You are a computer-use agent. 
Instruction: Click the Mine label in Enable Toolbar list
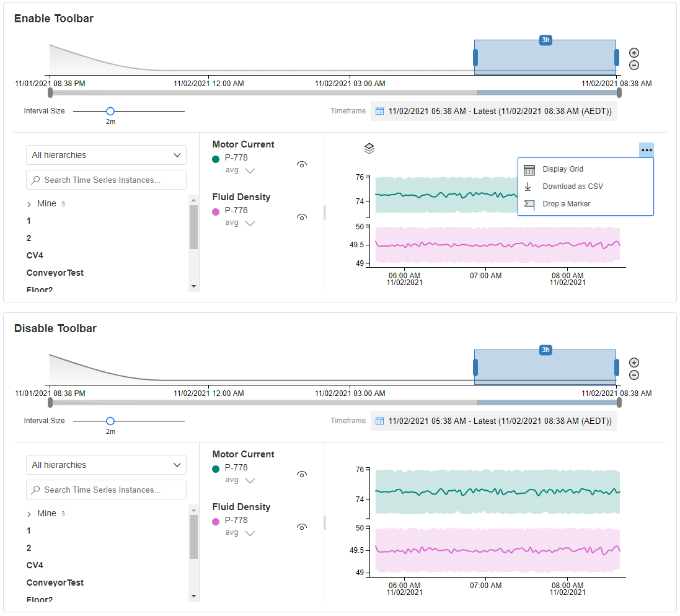[47, 204]
